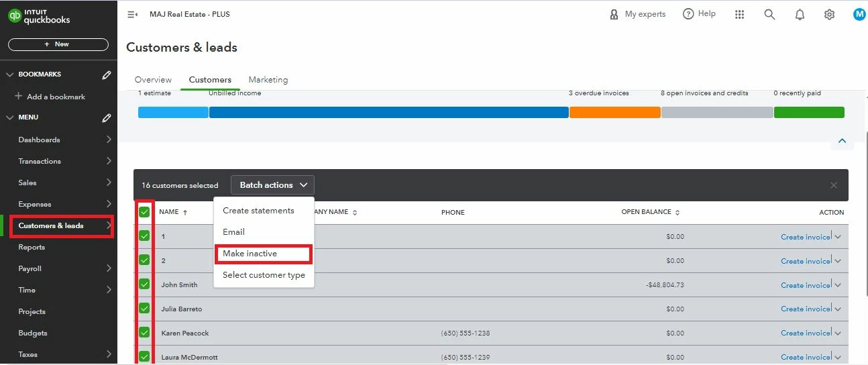Open notifications bell icon
The image size is (868, 365).
pos(800,14)
